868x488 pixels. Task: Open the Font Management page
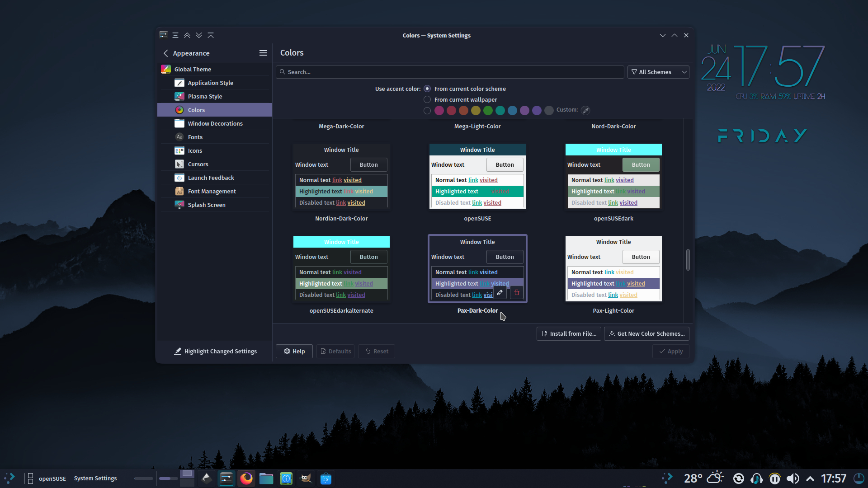pos(215,191)
